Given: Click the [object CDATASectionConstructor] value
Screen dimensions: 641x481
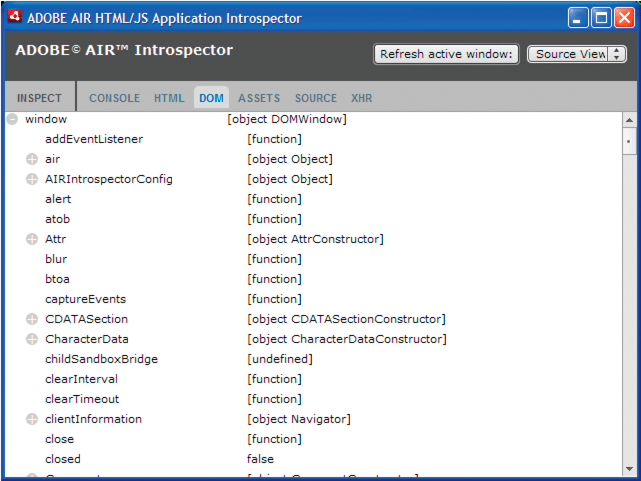Looking at the screenshot, I should click(x=346, y=319).
